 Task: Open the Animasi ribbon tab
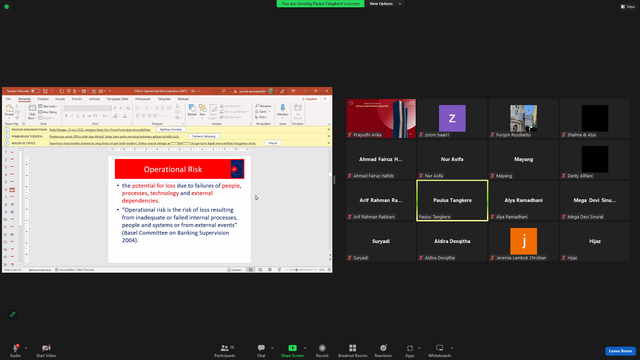click(x=94, y=99)
